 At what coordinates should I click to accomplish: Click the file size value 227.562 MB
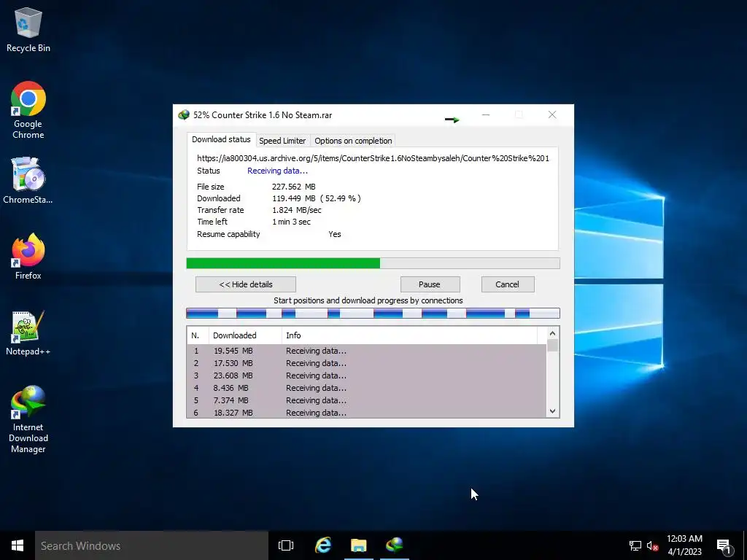click(293, 187)
